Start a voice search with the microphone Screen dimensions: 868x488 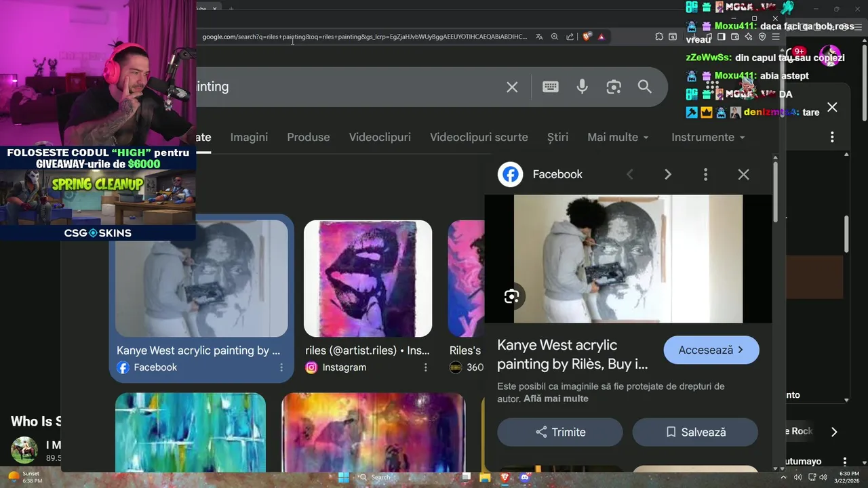coord(582,87)
